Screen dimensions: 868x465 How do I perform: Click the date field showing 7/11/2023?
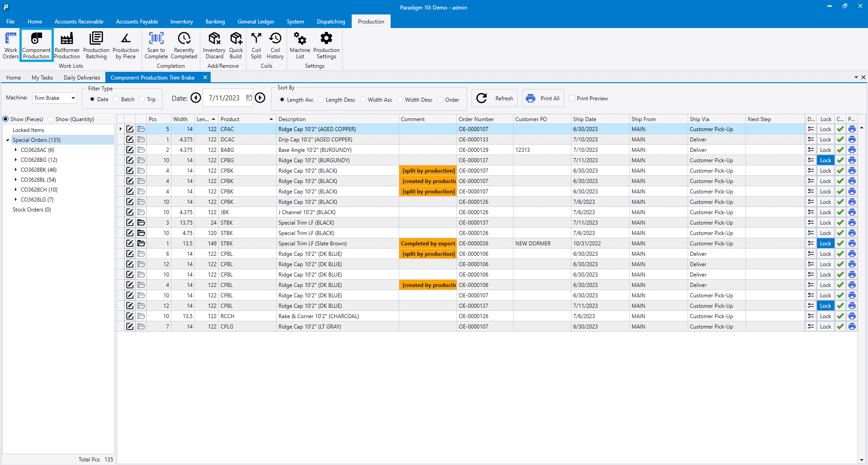pyautogui.click(x=224, y=98)
